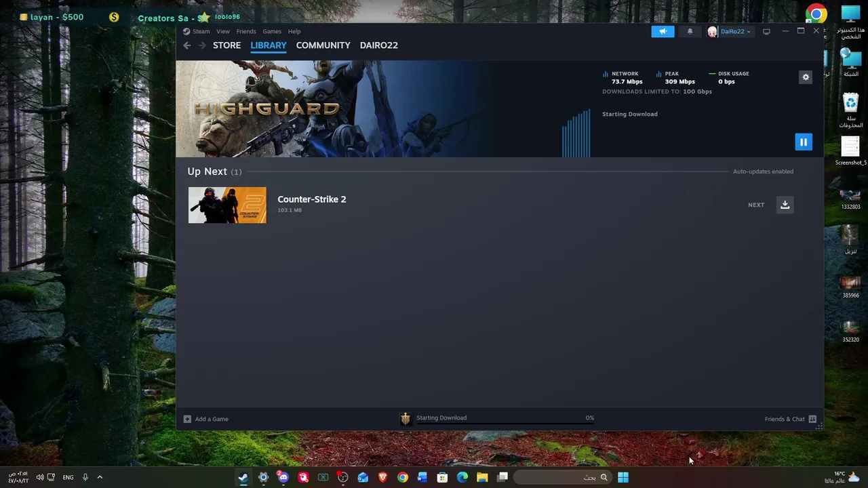Open Google Chrome desktop shortcut

click(816, 14)
